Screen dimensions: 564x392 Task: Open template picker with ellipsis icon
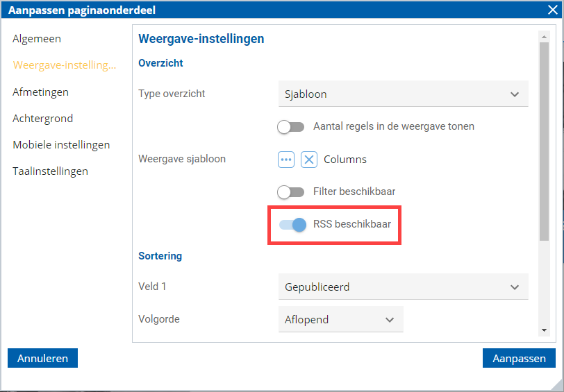[x=286, y=160]
